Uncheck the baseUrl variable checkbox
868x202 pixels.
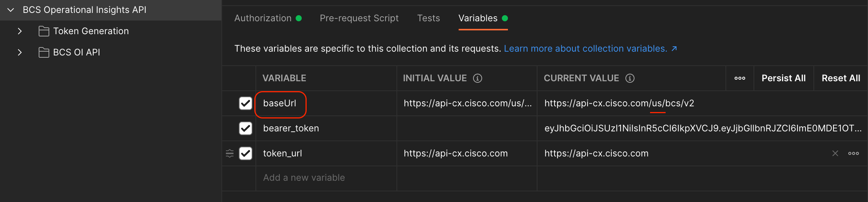coord(246,103)
